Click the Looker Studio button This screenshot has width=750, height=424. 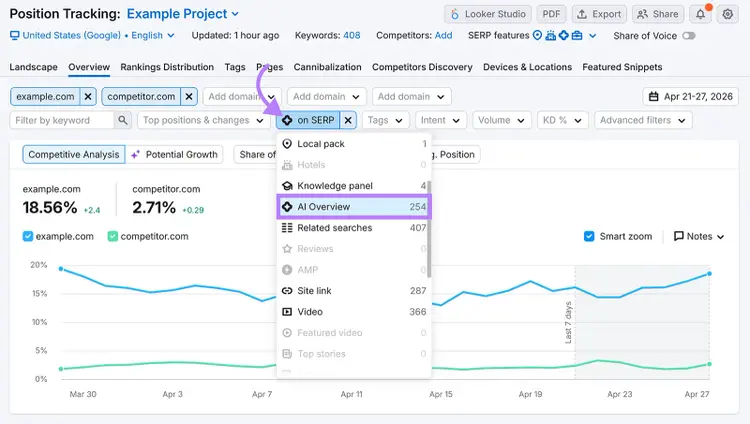click(x=488, y=14)
